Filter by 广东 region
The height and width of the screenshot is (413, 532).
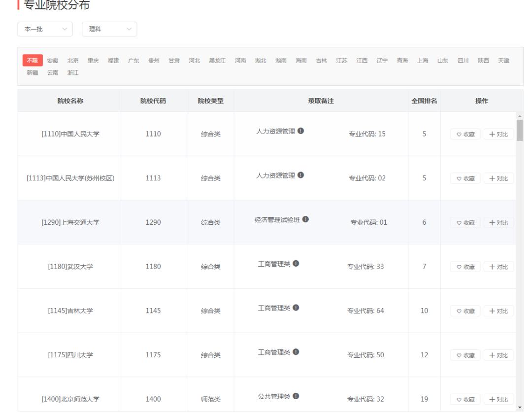point(133,61)
